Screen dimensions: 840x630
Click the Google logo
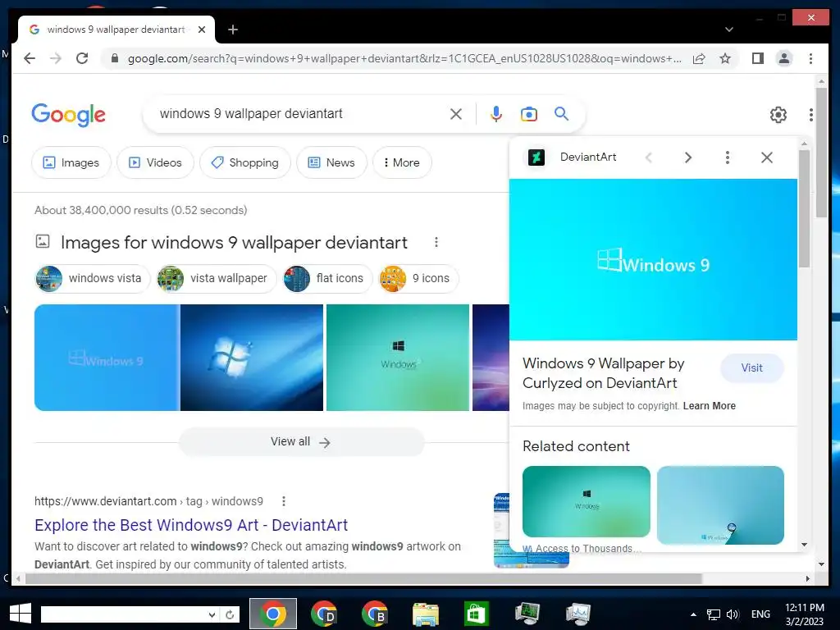[x=69, y=115]
